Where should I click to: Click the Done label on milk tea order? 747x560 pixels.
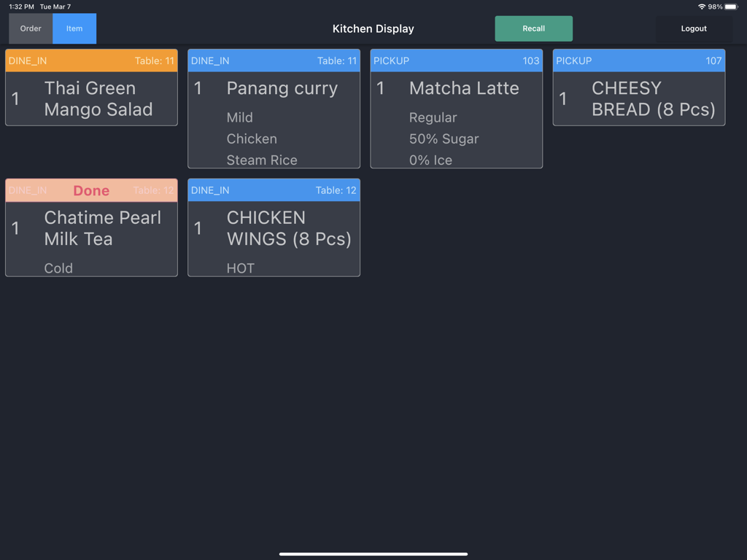(91, 190)
